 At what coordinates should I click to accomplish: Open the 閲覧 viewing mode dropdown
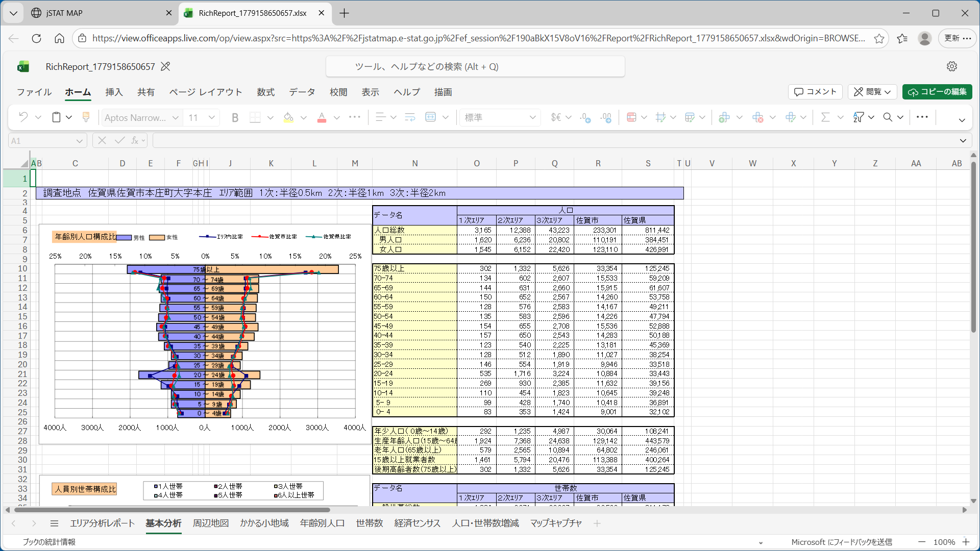(873, 92)
